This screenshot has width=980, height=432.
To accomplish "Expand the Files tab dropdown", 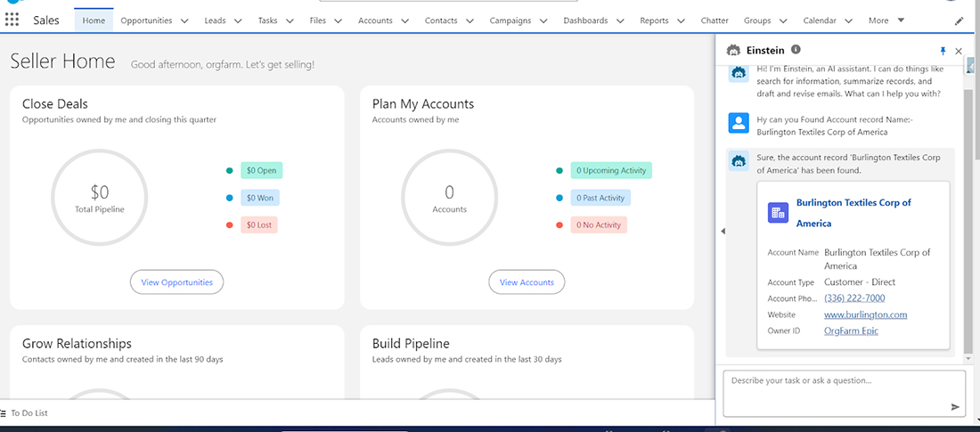I will 338,20.
